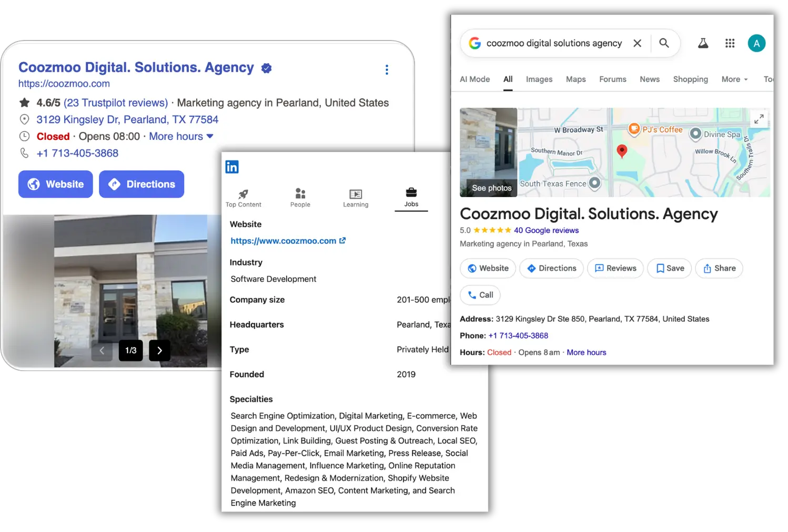
Task: Expand the map with the fullscreen arrows icon
Action: click(x=759, y=119)
